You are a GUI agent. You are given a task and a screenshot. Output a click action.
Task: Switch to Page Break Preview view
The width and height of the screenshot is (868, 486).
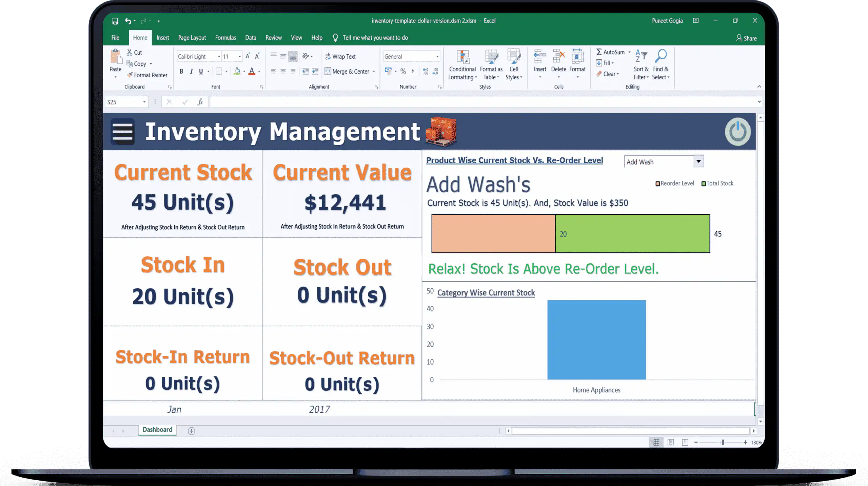click(x=685, y=442)
